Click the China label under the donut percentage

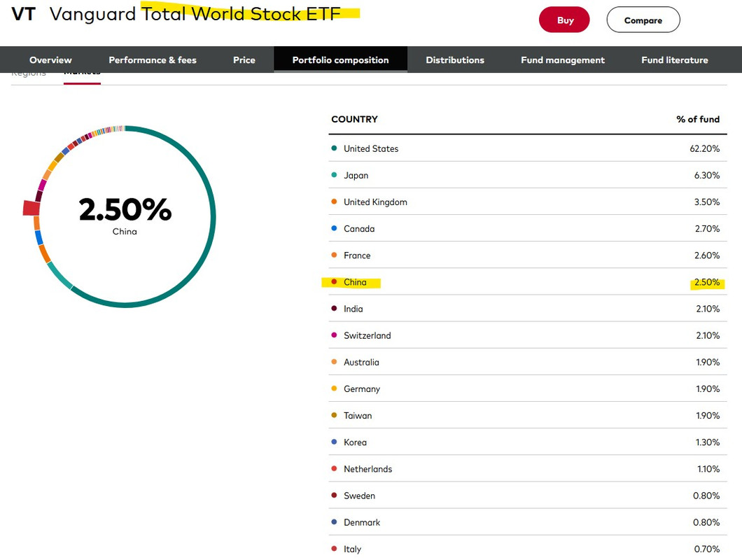click(125, 232)
